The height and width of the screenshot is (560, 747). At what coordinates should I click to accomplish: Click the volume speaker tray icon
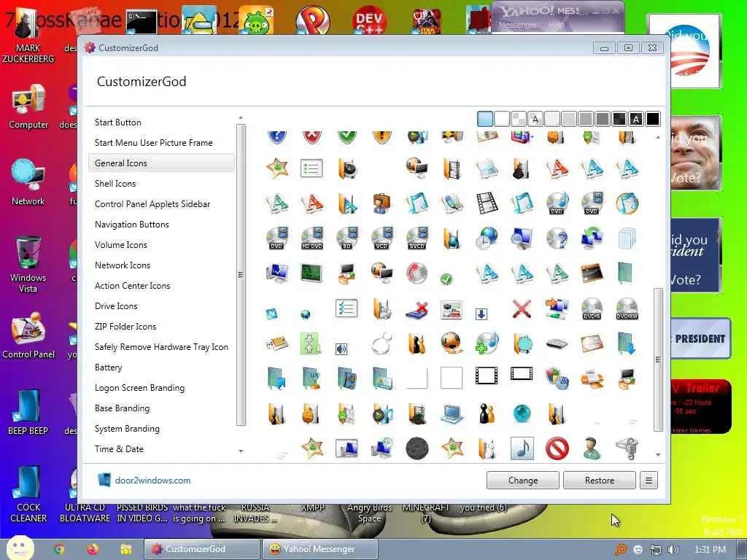(x=673, y=550)
